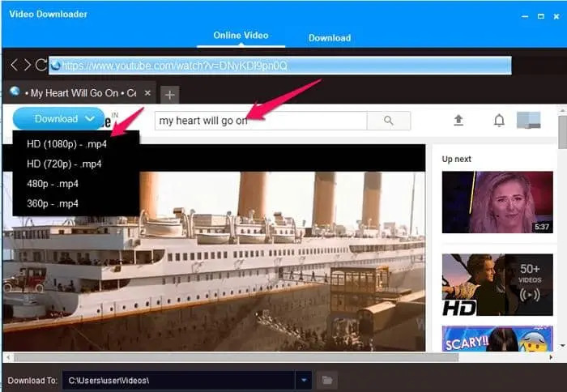Open the notifications bell
Viewport: 567px width, 392px height.
click(x=499, y=121)
